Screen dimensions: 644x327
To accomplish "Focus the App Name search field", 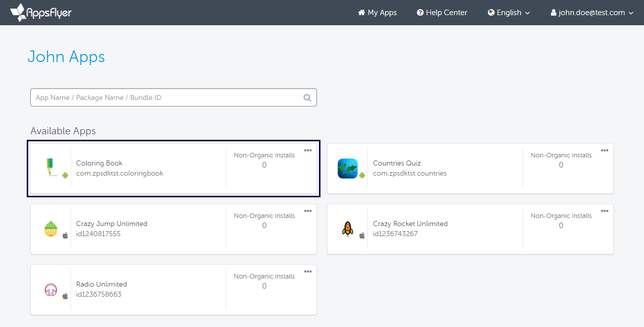I will [166, 98].
